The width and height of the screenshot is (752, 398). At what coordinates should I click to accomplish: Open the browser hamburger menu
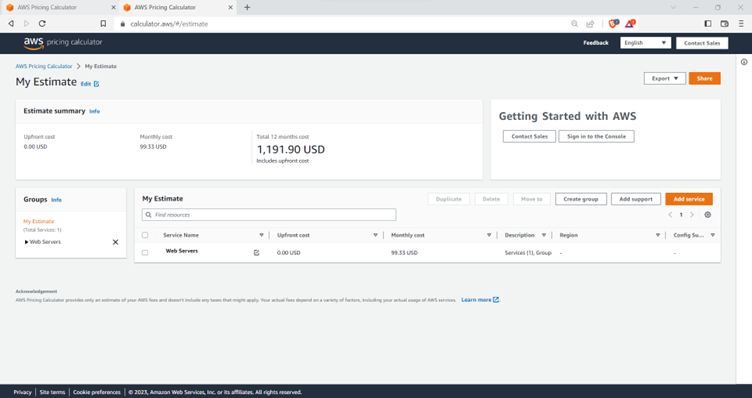pos(741,23)
